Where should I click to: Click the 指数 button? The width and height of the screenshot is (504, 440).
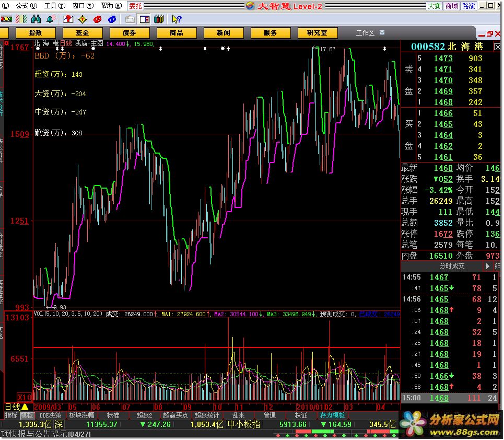click(x=36, y=32)
